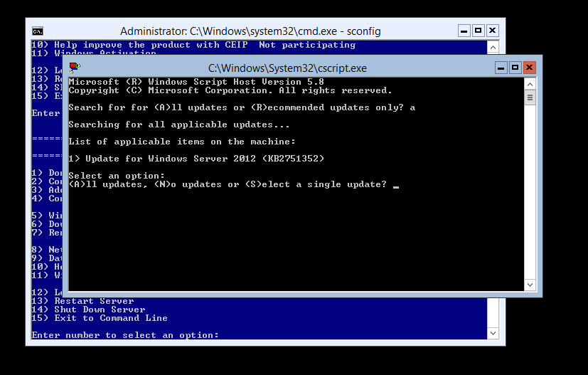Minimize the cscript.exe window
Screen dimensions: 588x375
click(x=501, y=68)
